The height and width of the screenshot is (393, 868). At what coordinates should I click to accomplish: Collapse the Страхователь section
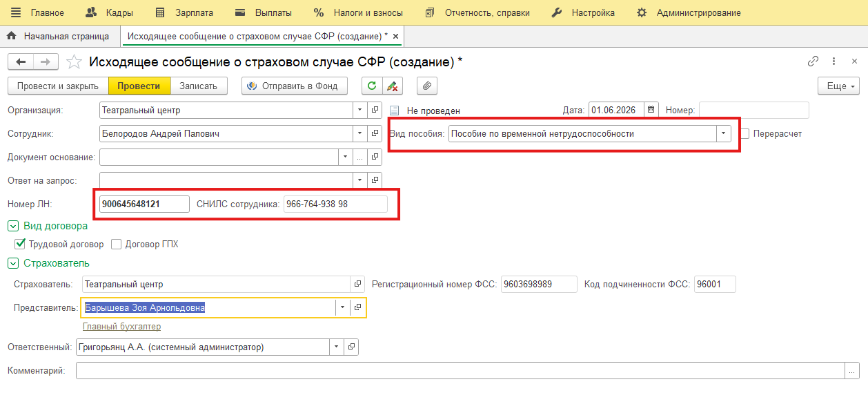pyautogui.click(x=12, y=263)
